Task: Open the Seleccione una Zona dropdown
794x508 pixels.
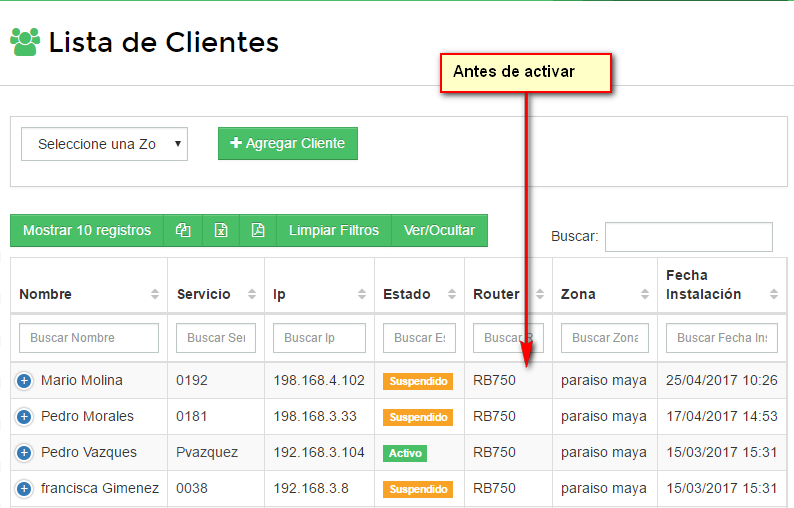Action: tap(104, 144)
